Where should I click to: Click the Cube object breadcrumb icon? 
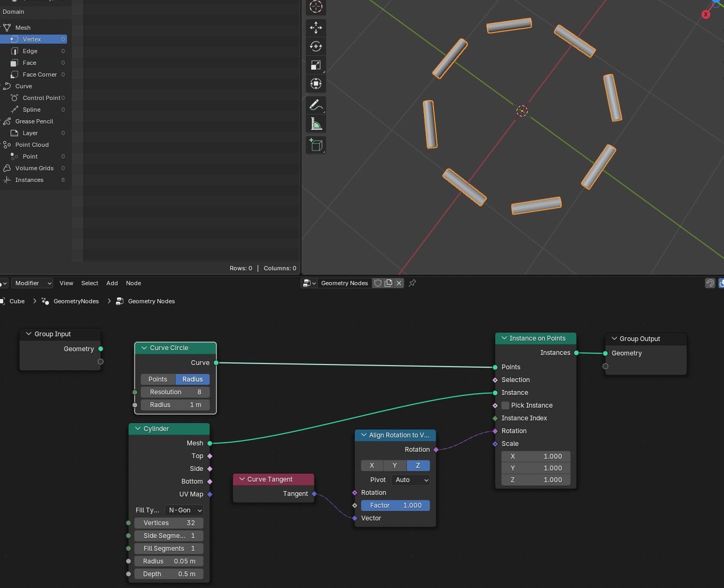pos(3,301)
